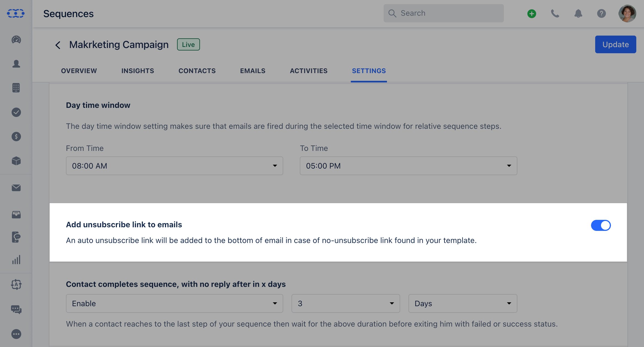Open the Enable dropdown
This screenshot has height=347, width=644.
[175, 303]
